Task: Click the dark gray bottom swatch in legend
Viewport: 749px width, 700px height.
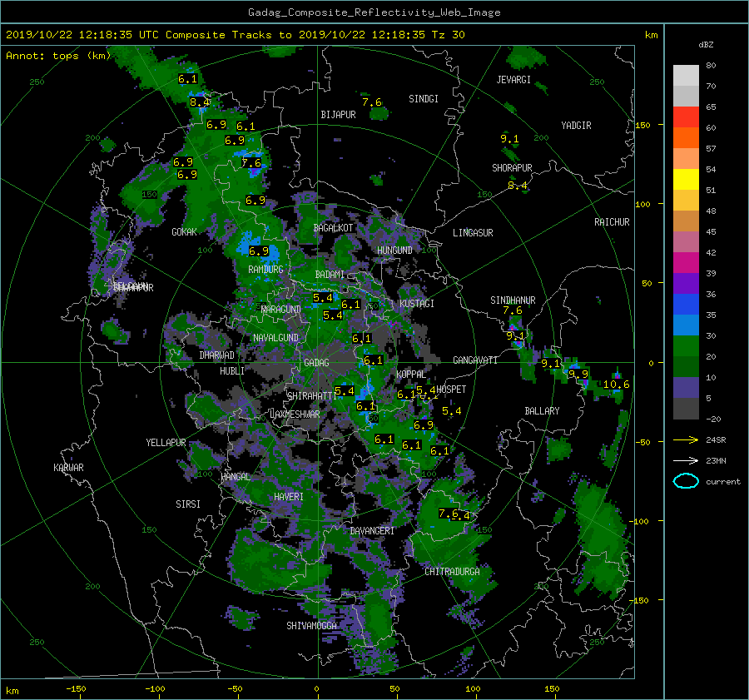Action: pyautogui.click(x=686, y=409)
